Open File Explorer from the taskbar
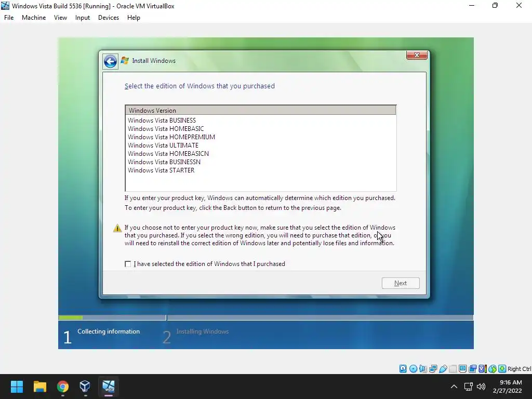 point(39,387)
